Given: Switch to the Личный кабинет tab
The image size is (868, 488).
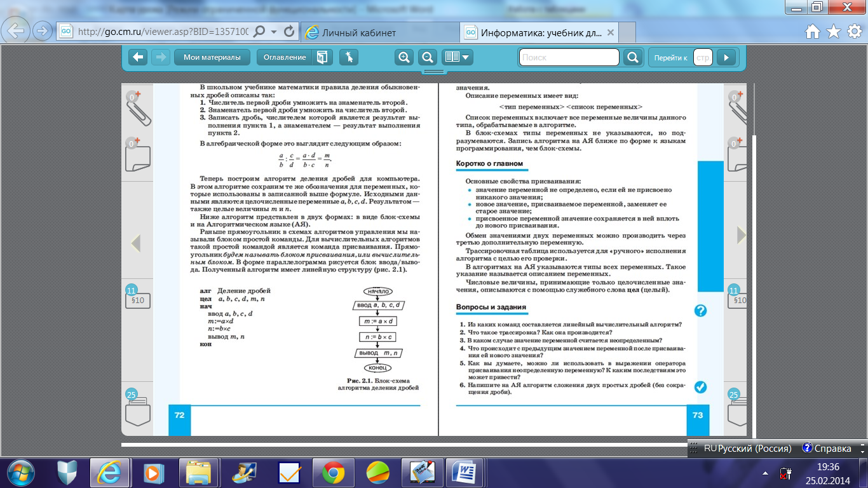Looking at the screenshot, I should click(x=380, y=32).
